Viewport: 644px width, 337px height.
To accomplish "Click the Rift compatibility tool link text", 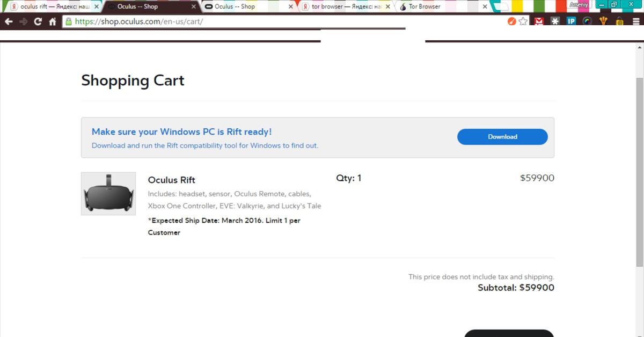I will click(x=204, y=145).
